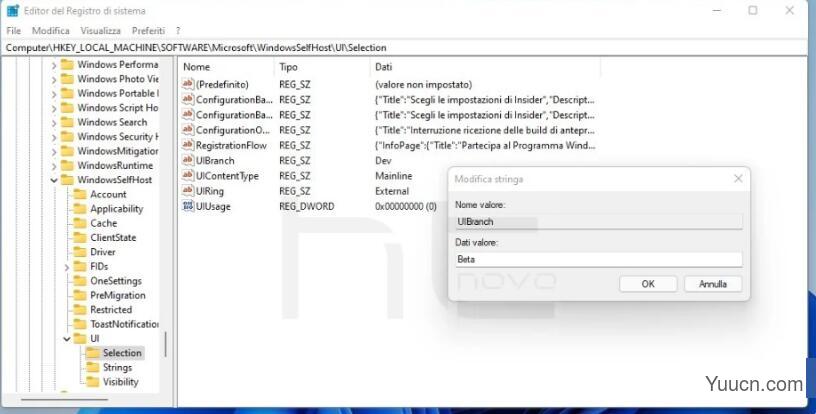The width and height of the screenshot is (816, 414).
Task: Select the WindowsRuntime tree item
Action: tap(115, 165)
